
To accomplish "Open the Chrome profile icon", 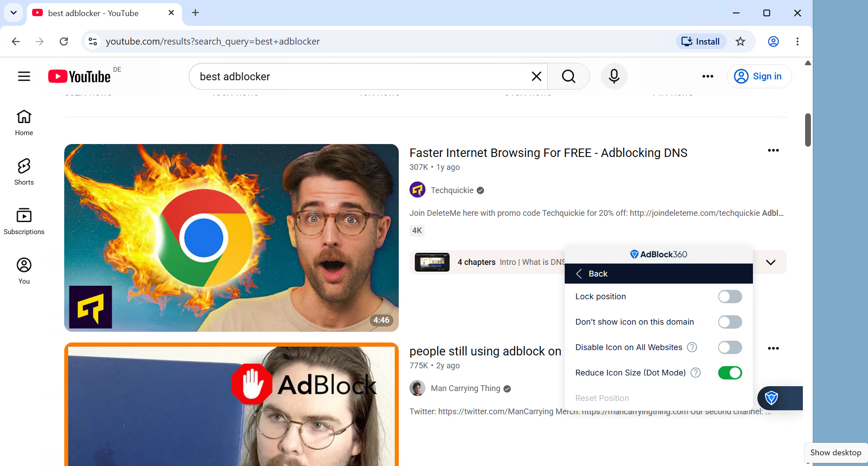I will point(773,41).
